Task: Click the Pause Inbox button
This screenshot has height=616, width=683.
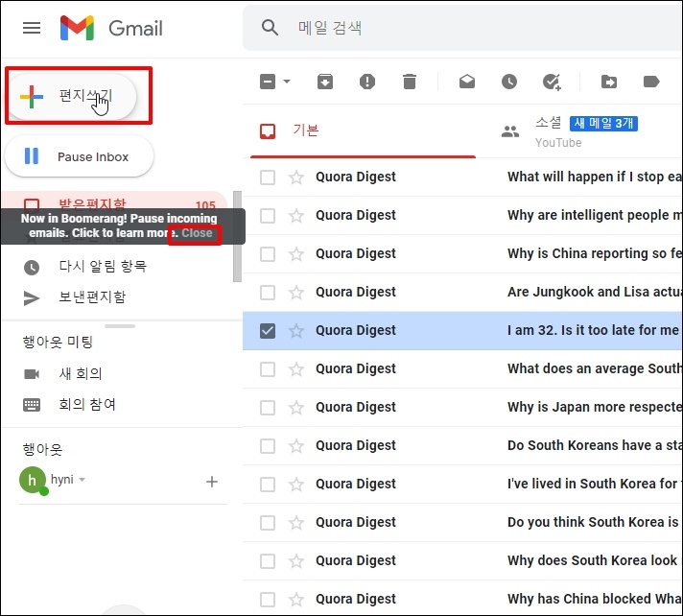Action: click(x=80, y=156)
